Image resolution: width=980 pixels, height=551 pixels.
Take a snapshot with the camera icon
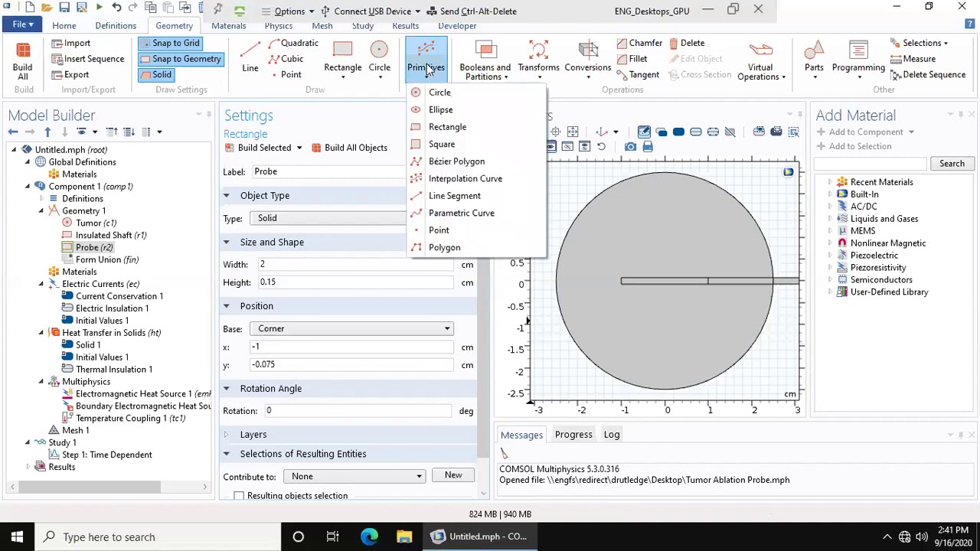[x=630, y=147]
